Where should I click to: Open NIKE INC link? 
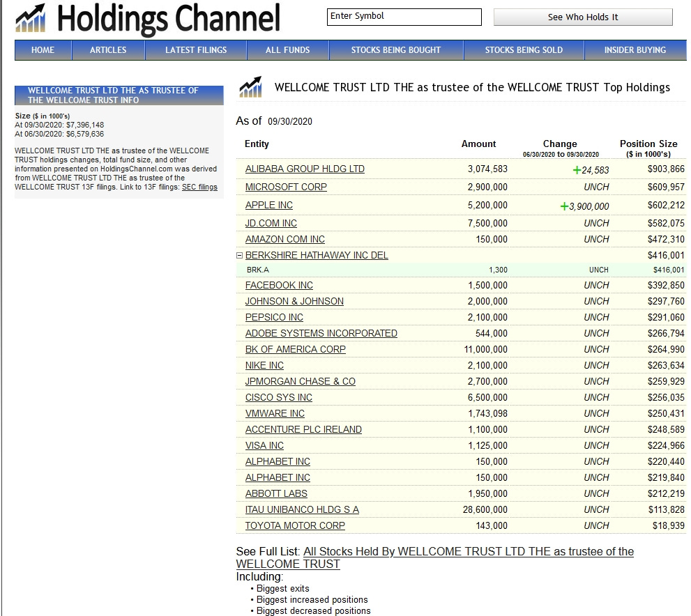tap(264, 365)
